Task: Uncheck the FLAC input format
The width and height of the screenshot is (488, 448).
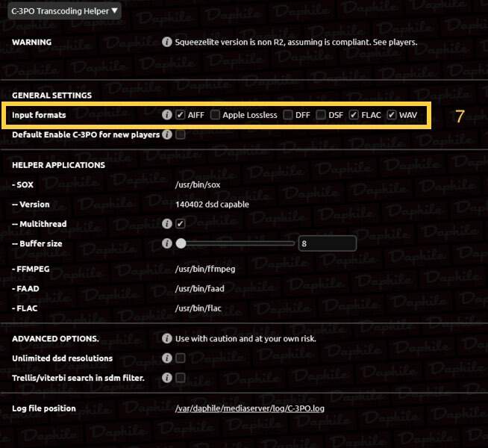Action: 354,115
